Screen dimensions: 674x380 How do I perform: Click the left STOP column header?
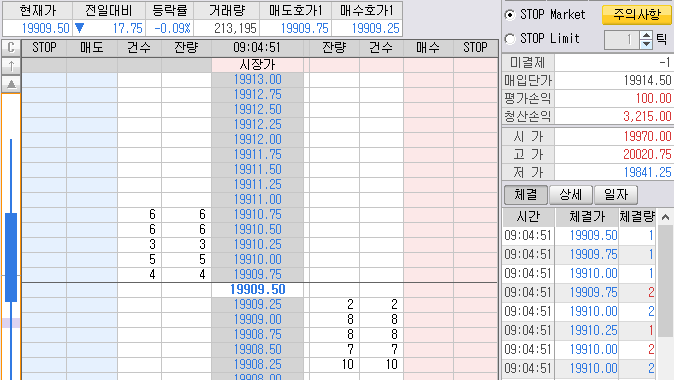click(44, 48)
